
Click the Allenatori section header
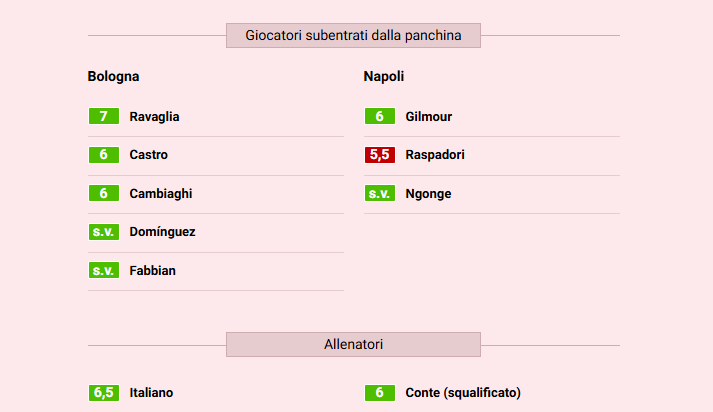353,345
